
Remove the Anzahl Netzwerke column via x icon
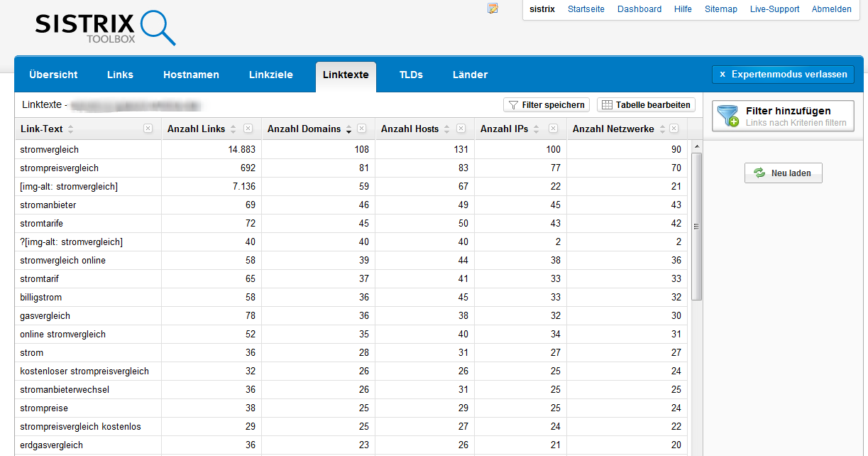pyautogui.click(x=674, y=129)
